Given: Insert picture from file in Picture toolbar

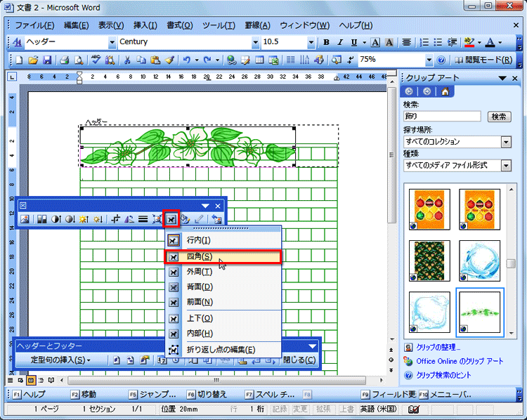Looking at the screenshot, I should pyautogui.click(x=25, y=219).
